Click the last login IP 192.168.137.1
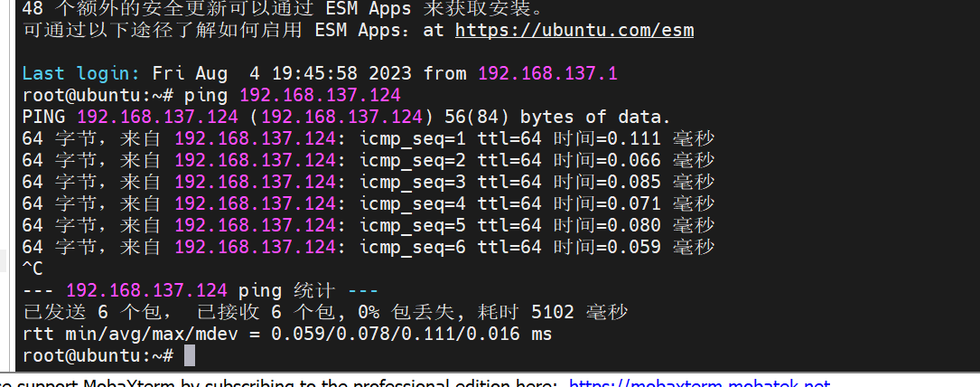 (x=547, y=74)
